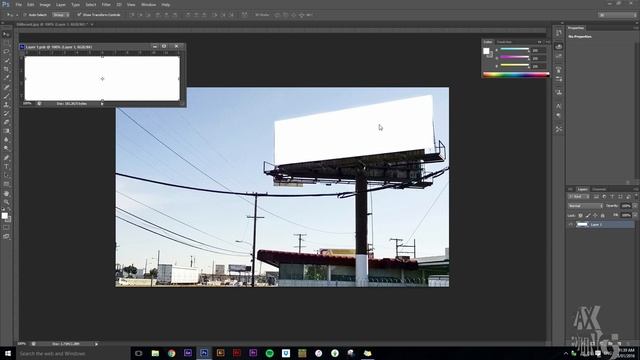Select the Zoom tool
640x360 pixels.
coord(6,202)
